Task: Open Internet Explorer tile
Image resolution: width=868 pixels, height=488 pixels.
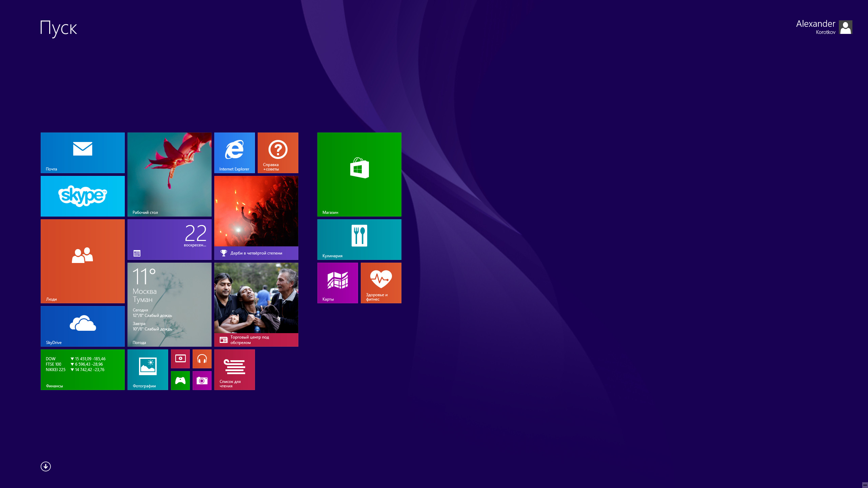Action: click(234, 152)
